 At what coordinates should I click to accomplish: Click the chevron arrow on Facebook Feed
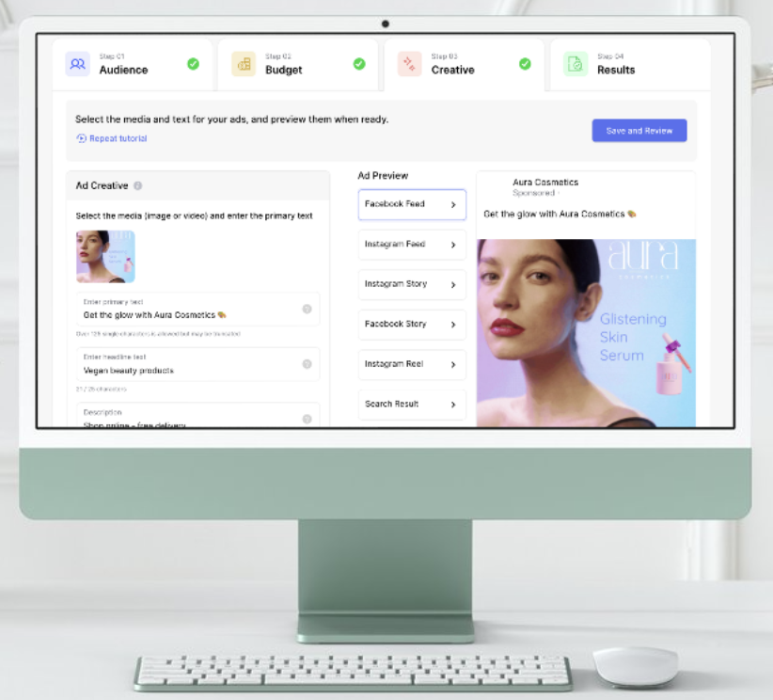coord(453,205)
